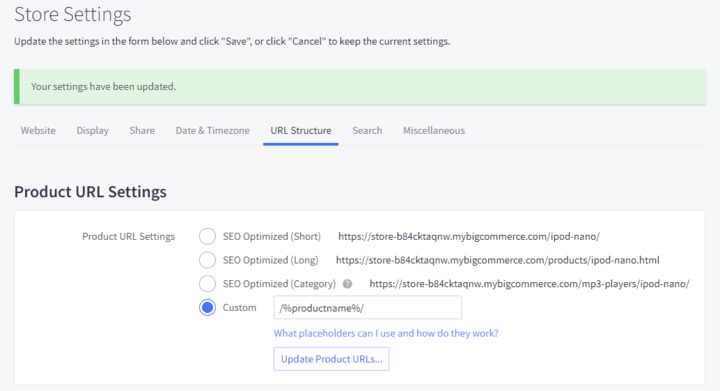Open the Miscellaneous tab
The height and width of the screenshot is (391, 720).
point(434,130)
